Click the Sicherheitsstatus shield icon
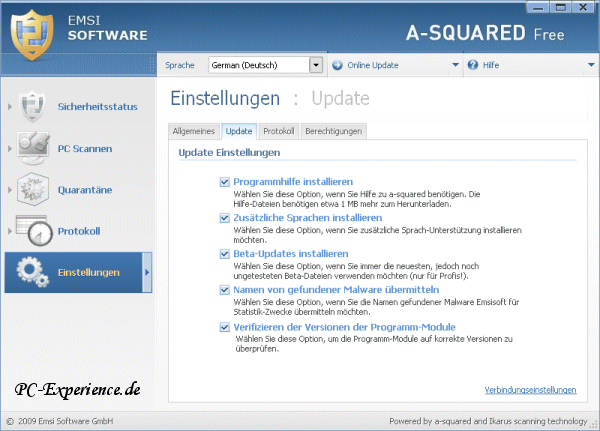The image size is (600, 431). coord(33,106)
